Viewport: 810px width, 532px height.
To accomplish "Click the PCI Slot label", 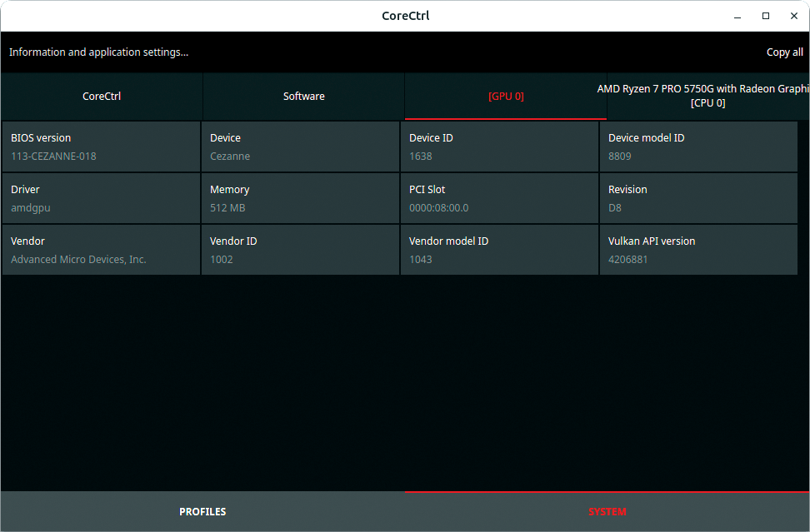I will (x=427, y=189).
